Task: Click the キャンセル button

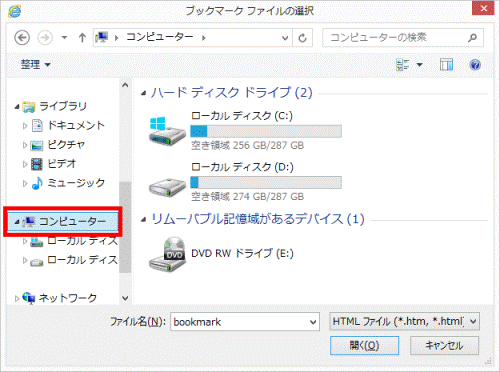Action: coord(444,345)
